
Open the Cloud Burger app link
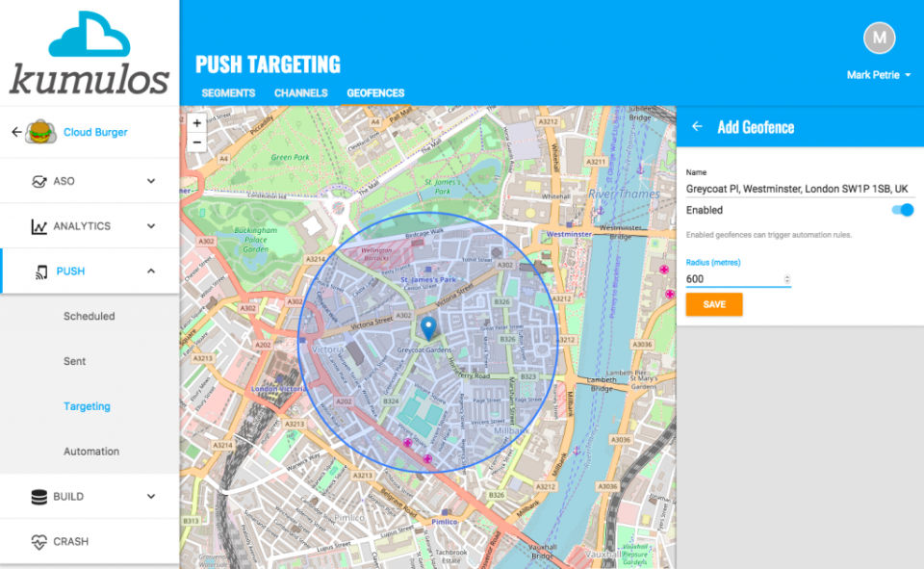pyautogui.click(x=95, y=132)
